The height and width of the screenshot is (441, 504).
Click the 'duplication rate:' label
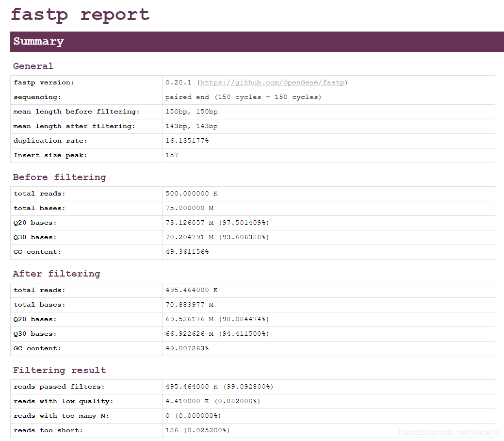click(50, 141)
